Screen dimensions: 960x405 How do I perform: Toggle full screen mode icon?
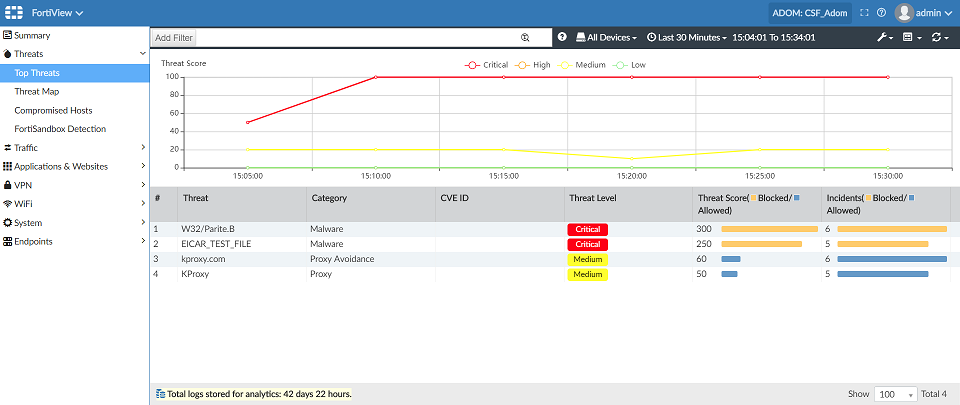point(866,13)
